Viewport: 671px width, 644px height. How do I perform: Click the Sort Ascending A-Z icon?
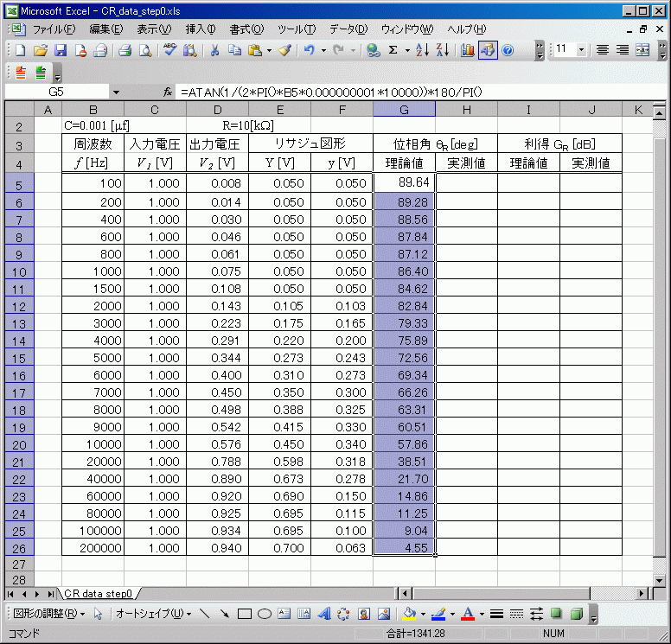coord(422,50)
